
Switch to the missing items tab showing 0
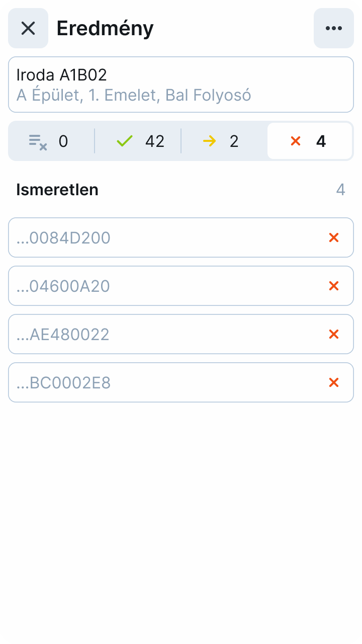tap(51, 141)
